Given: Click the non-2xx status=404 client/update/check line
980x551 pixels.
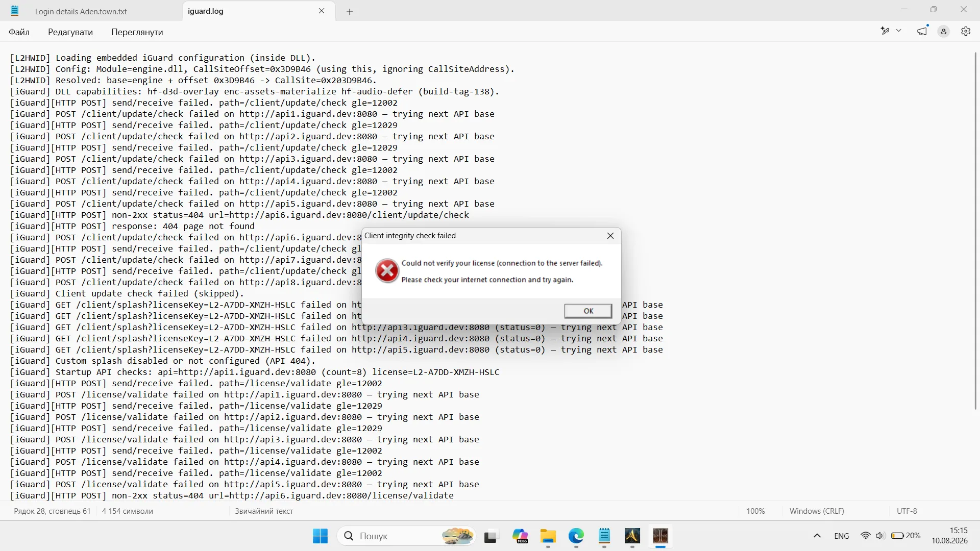Looking at the screenshot, I should pyautogui.click(x=239, y=215).
